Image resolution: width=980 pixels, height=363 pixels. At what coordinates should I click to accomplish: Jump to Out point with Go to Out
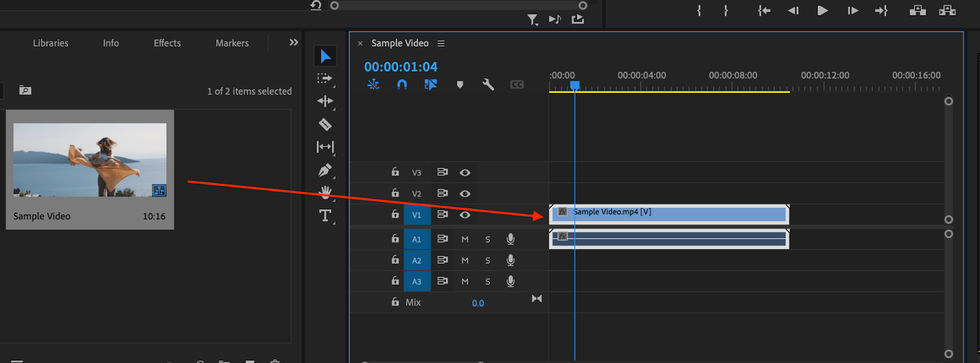(x=881, y=10)
